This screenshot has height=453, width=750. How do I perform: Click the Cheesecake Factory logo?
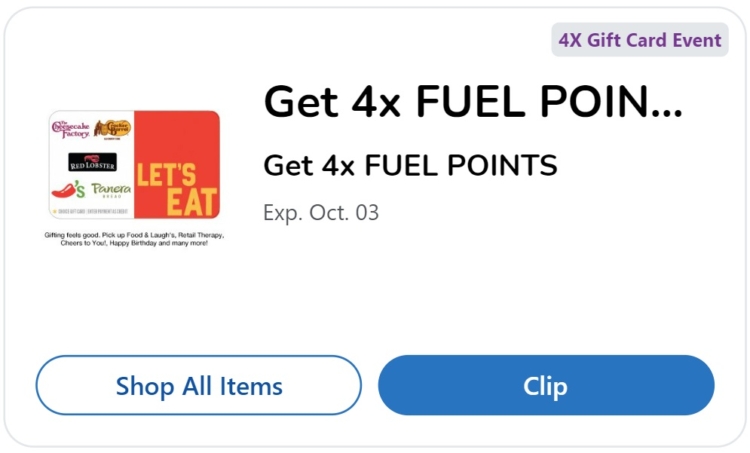click(x=71, y=129)
